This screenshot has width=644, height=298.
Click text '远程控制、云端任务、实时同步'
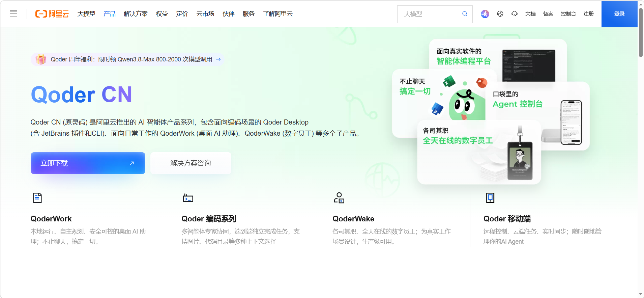(x=525, y=232)
